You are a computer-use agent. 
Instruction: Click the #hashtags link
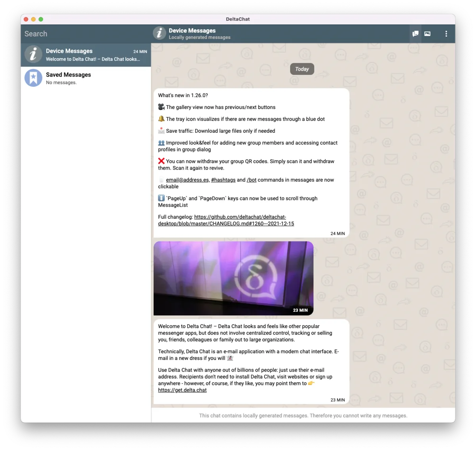click(223, 180)
